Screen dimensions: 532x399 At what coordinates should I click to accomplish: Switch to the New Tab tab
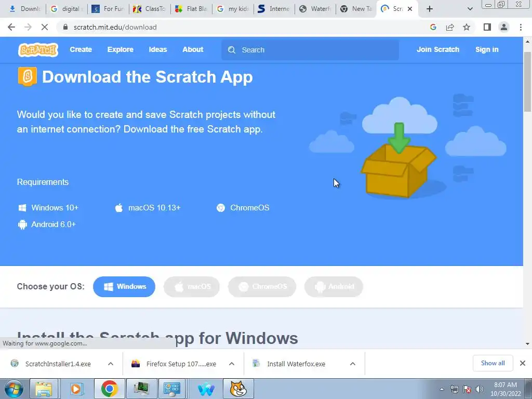356,9
